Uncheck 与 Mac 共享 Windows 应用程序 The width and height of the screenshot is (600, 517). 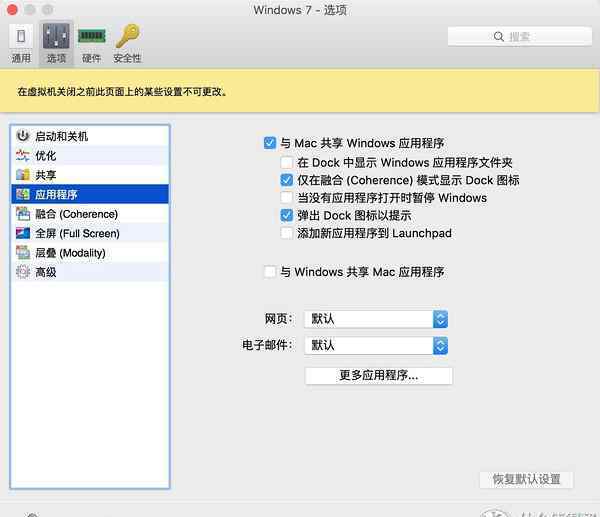(x=270, y=143)
